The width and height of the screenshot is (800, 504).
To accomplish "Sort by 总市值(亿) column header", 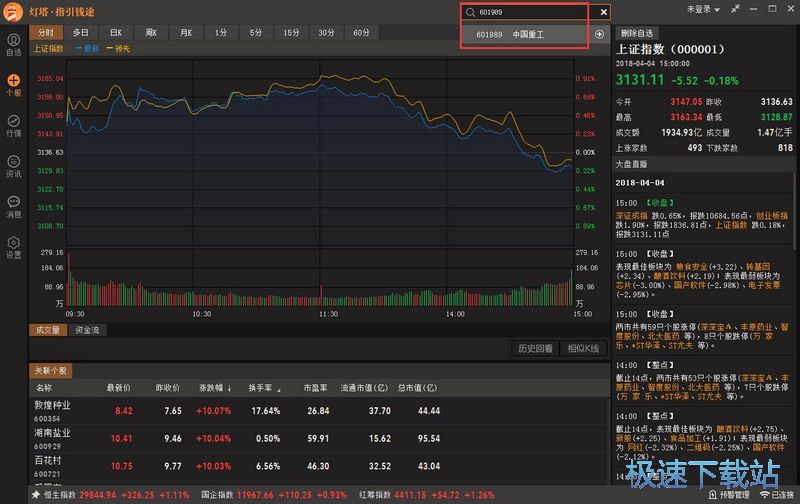I will pyautogui.click(x=417, y=388).
